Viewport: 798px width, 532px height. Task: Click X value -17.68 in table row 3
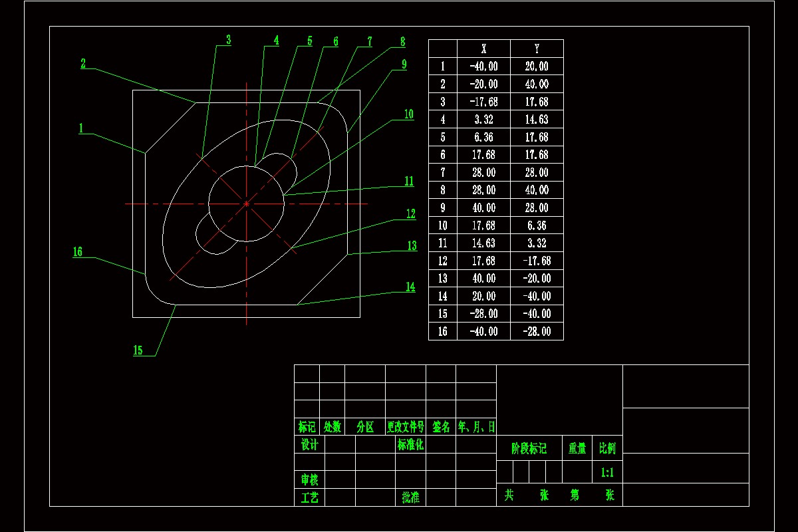click(483, 102)
